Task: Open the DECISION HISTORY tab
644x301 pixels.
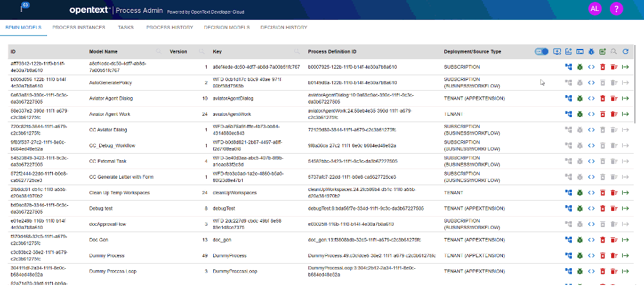Action: coord(284,28)
